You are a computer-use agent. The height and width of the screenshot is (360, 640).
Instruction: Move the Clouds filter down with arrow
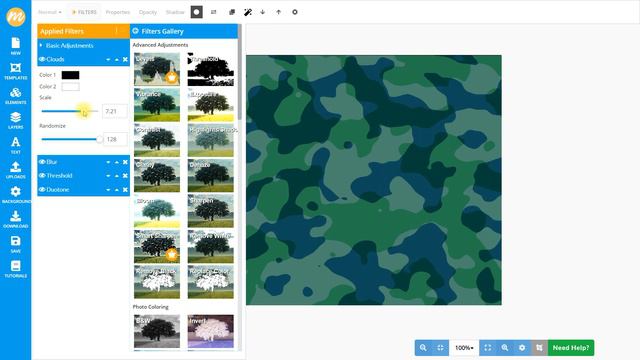coord(108,60)
